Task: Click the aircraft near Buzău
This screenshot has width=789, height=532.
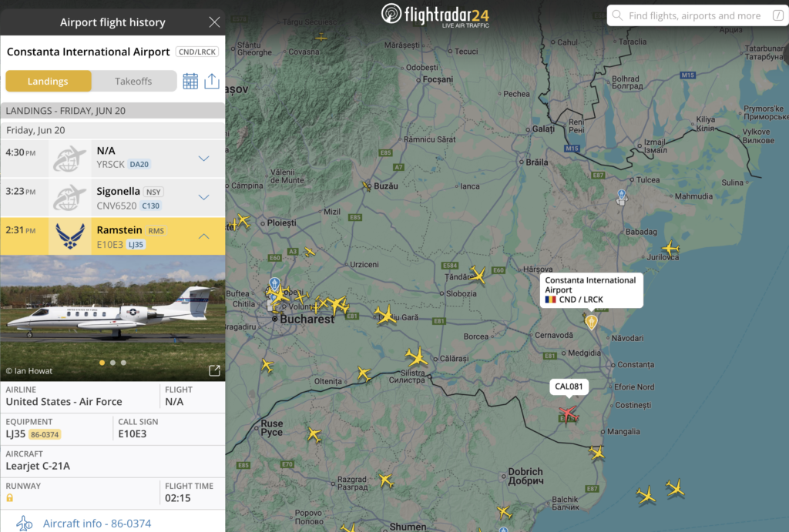Action: click(x=367, y=186)
